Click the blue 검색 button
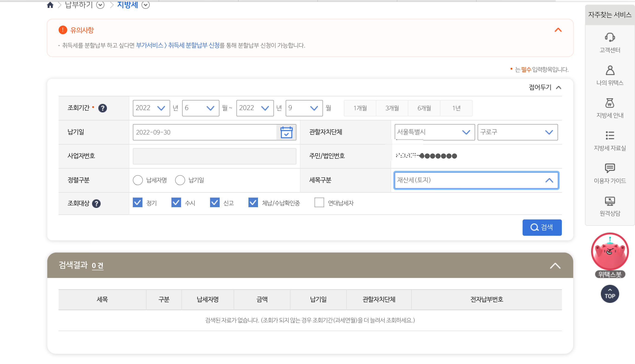Image resolution: width=635 pixels, height=364 pixels. (542, 227)
